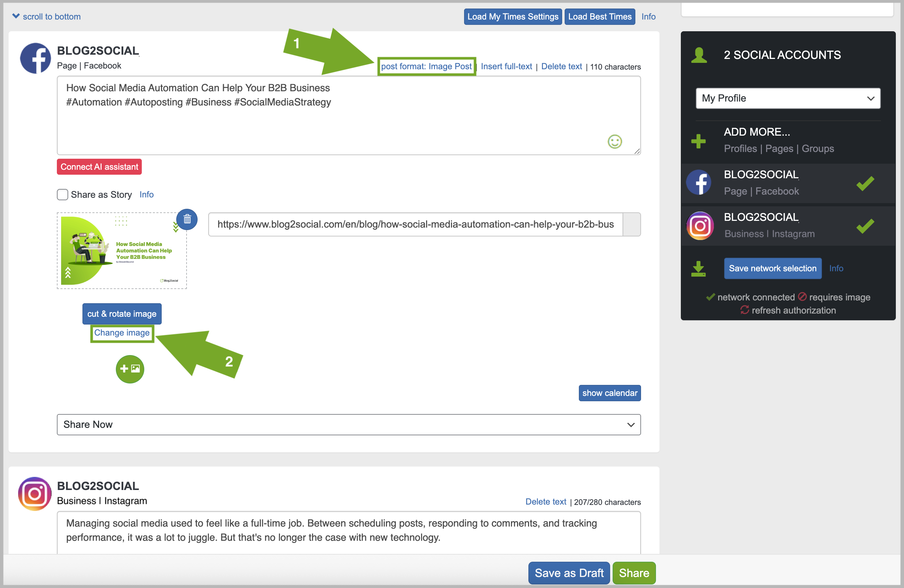Click the green download icon beside Save network

coord(698,269)
